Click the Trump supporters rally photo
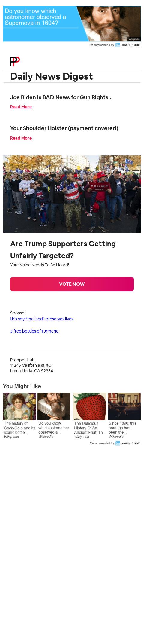The height and width of the screenshot is (644, 144). (72, 194)
